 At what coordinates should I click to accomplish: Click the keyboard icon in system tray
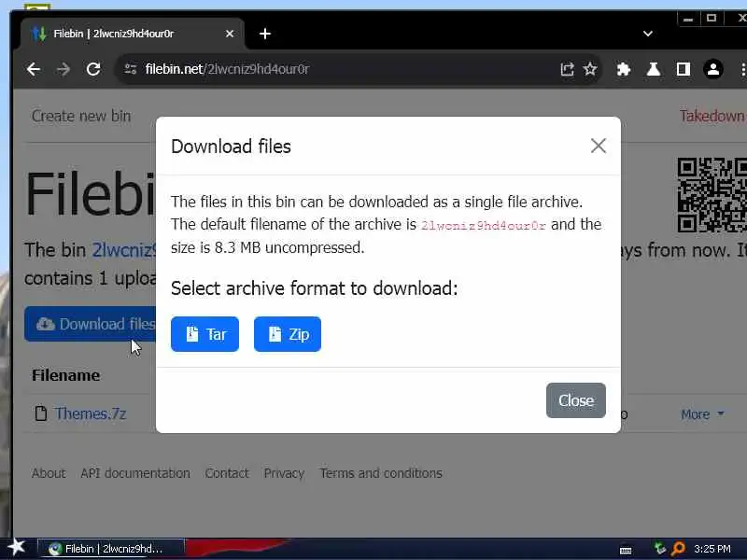point(626,551)
